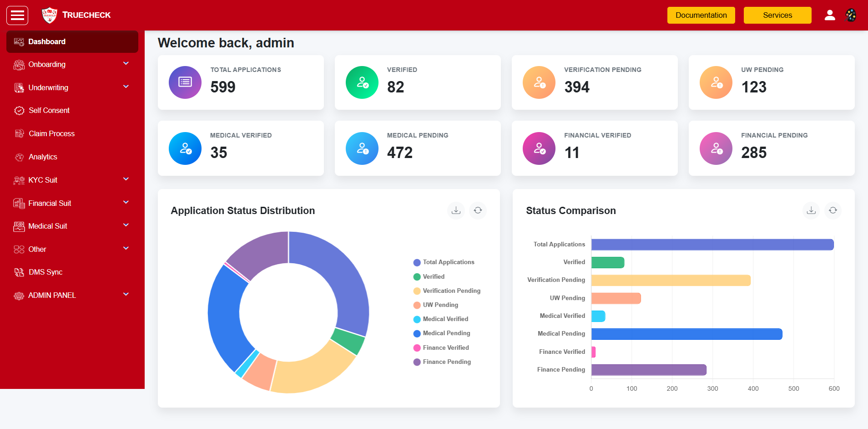The height and width of the screenshot is (429, 868).
Task: Click the Medical Pending bar in chart
Action: [x=686, y=334]
